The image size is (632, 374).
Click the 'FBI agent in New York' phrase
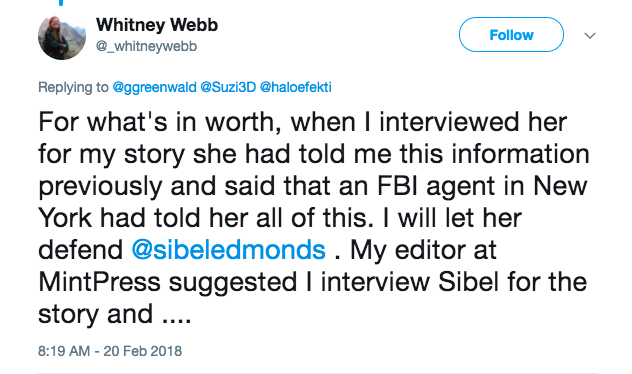[x=313, y=202]
